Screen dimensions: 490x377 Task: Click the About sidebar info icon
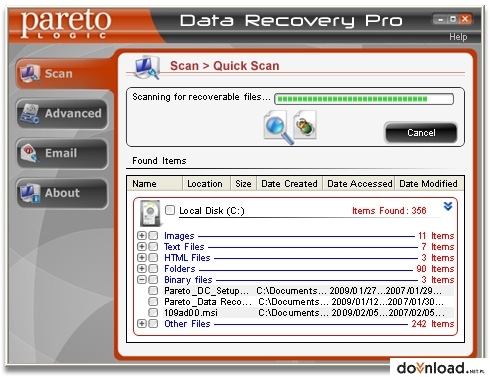(x=29, y=193)
